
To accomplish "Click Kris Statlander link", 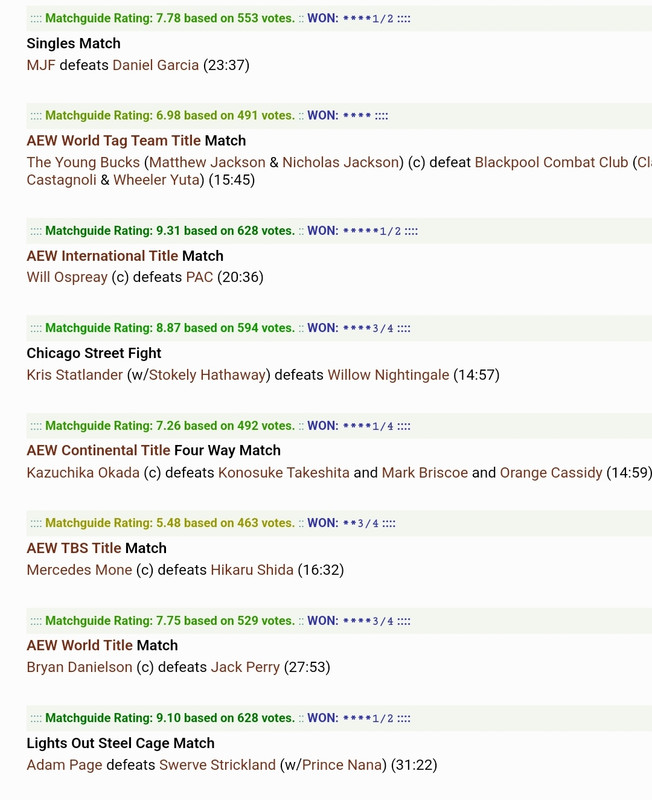I will pyautogui.click(x=74, y=375).
